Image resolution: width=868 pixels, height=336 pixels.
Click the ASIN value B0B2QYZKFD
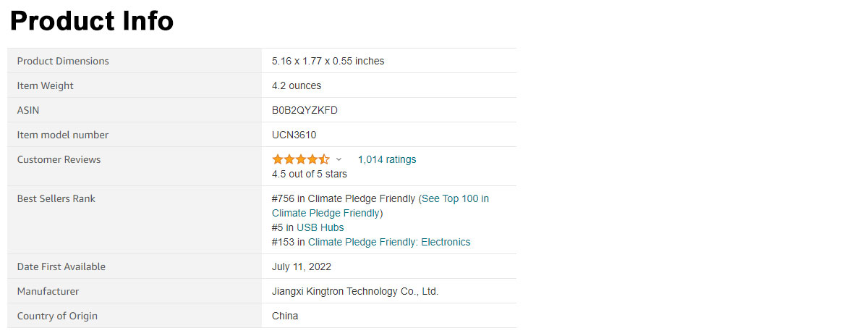[x=305, y=110]
